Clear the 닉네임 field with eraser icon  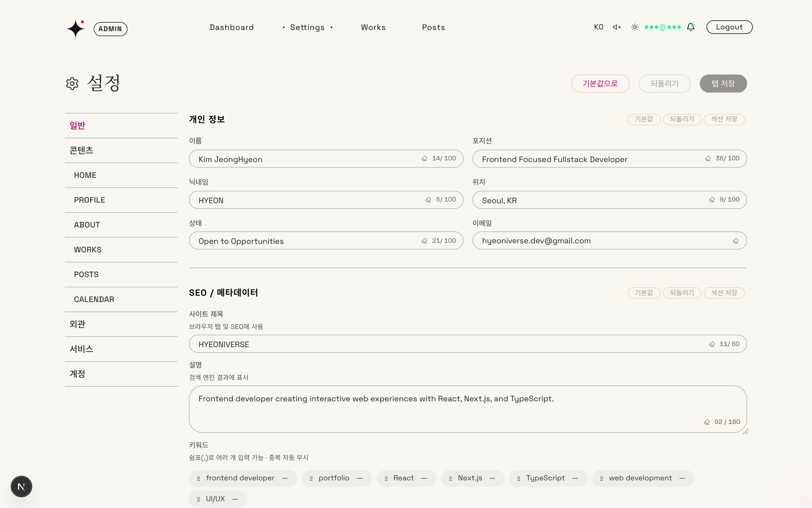click(428, 200)
